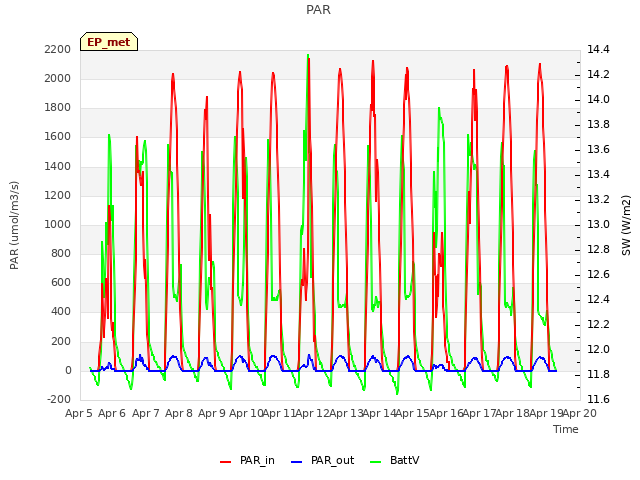
Task: Click the 12.2 right axis value
Action: point(598,324)
